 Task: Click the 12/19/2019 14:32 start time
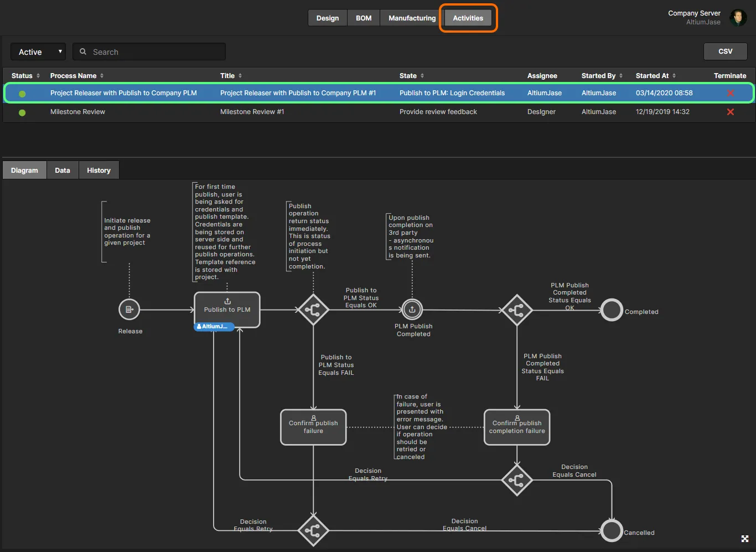[x=662, y=112]
